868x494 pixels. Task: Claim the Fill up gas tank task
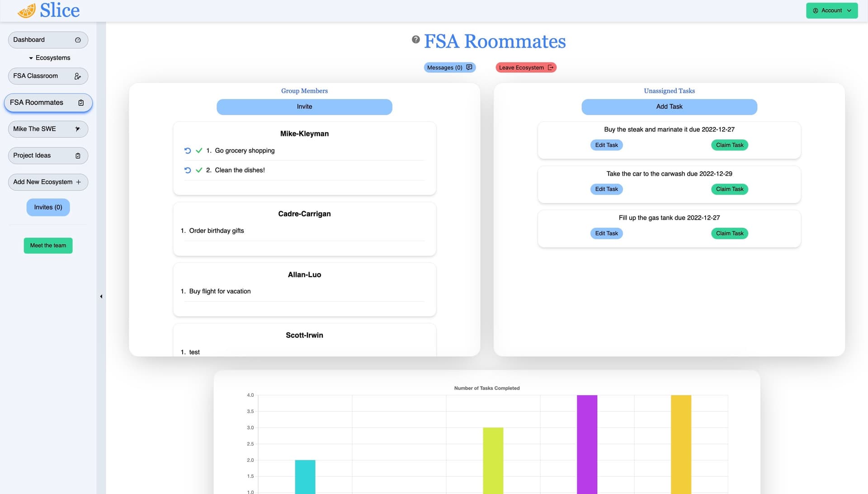[729, 234]
